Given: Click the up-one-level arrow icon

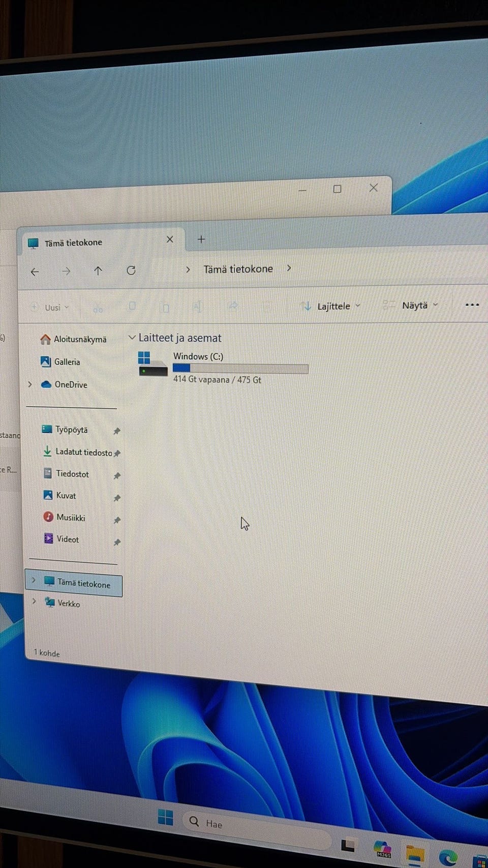Looking at the screenshot, I should [98, 271].
